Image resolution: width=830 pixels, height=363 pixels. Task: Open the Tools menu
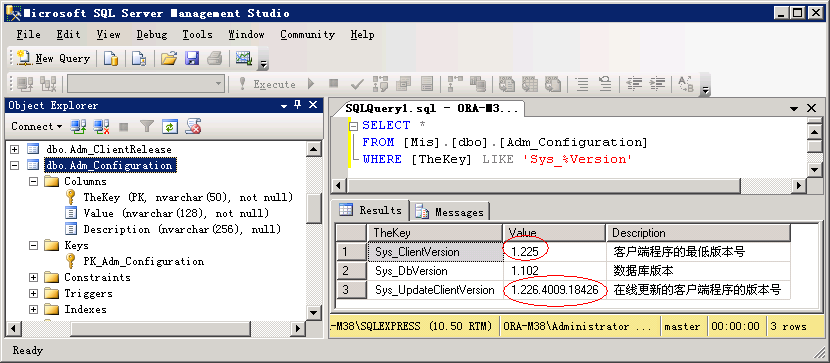click(x=197, y=34)
